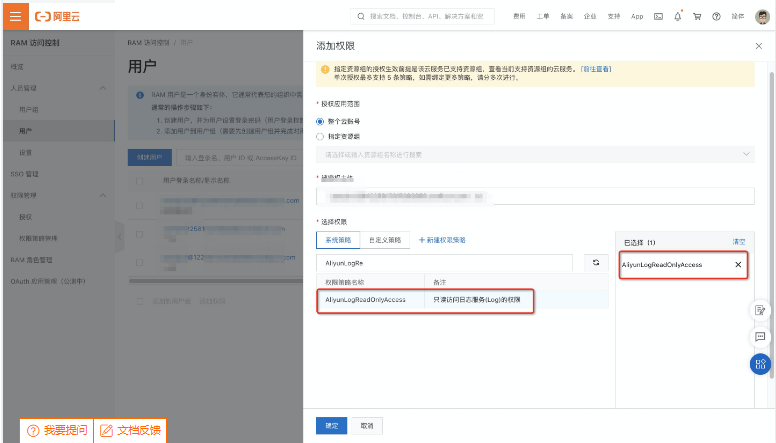Image resolution: width=776 pixels, height=443 pixels.
Task: Open 支持 in top navigation
Action: coord(614,16)
